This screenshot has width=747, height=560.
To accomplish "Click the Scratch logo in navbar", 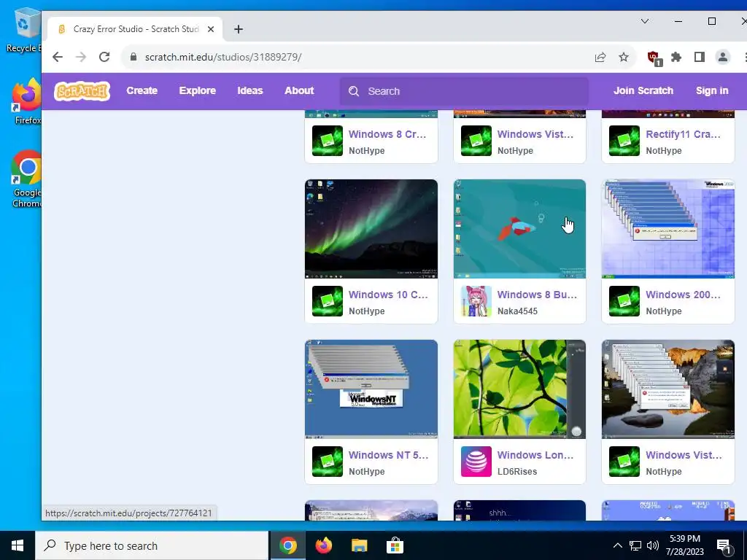I will click(x=82, y=91).
